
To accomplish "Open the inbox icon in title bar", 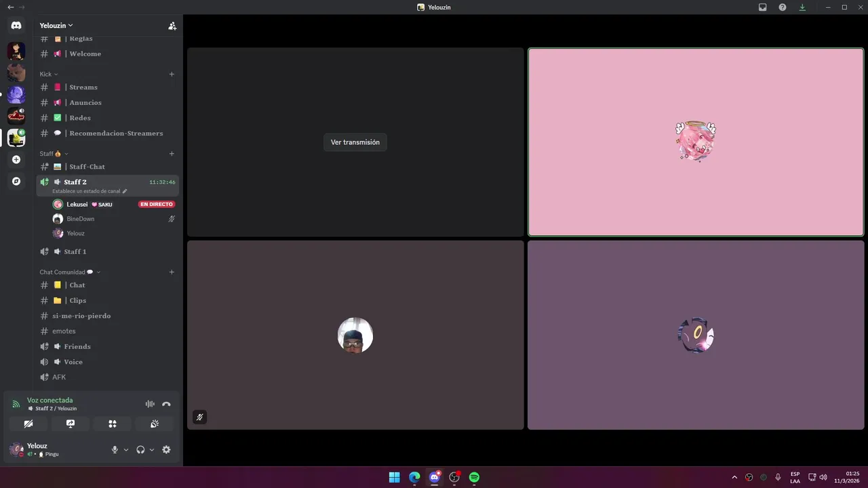I will coord(763,7).
